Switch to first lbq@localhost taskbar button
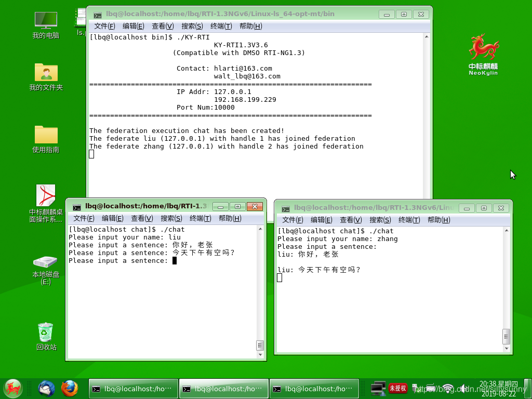This screenshot has height=399, width=532. coord(134,389)
